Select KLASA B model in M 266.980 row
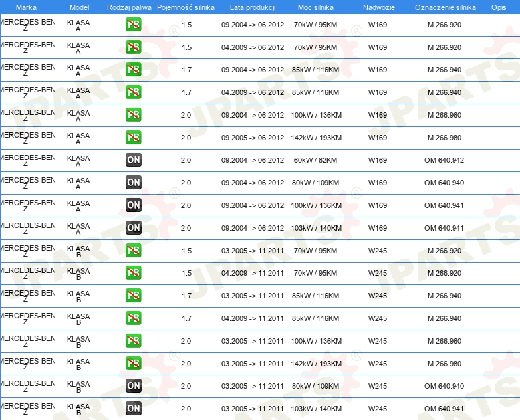This screenshot has height=420, width=520. (x=78, y=364)
